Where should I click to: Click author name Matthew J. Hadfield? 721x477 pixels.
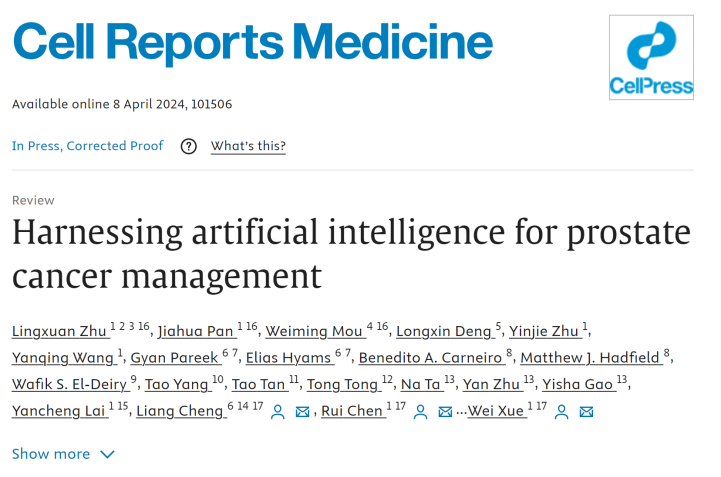(x=590, y=357)
